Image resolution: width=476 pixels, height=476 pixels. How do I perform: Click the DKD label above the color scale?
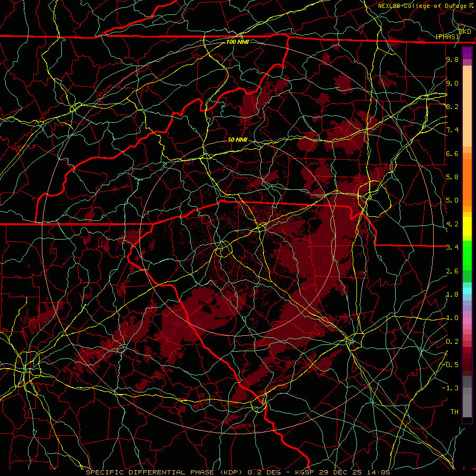[465, 32]
